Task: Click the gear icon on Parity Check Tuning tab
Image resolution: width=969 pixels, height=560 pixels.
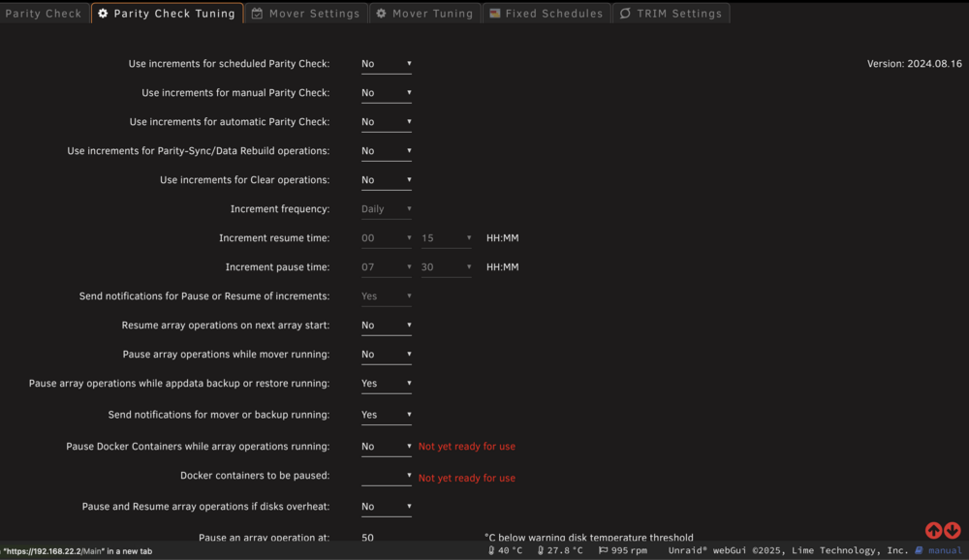Action: pos(104,13)
